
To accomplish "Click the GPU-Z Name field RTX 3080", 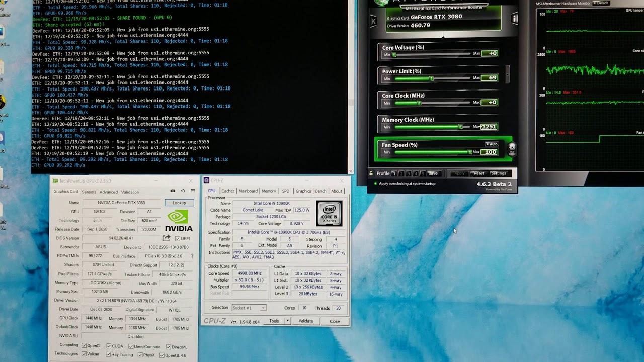I will [x=121, y=203].
